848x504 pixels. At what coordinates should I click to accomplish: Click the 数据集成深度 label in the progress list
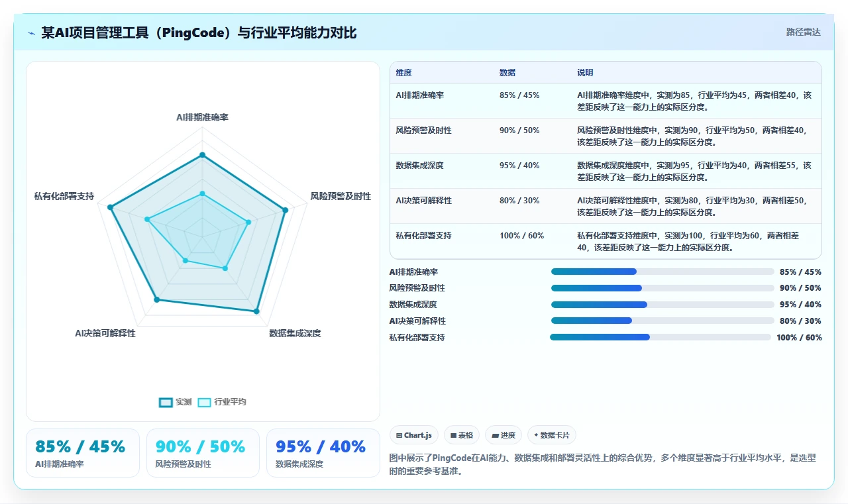413,305
